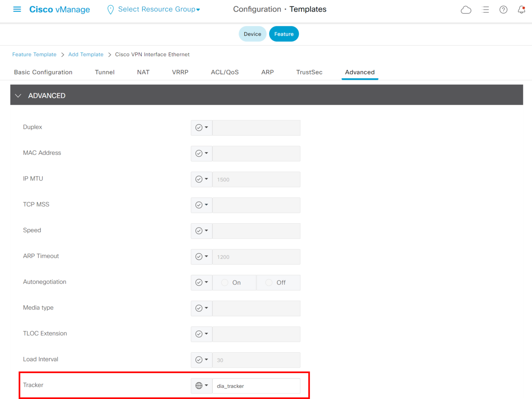
Task: Open vManage task list icon
Action: [x=485, y=10]
